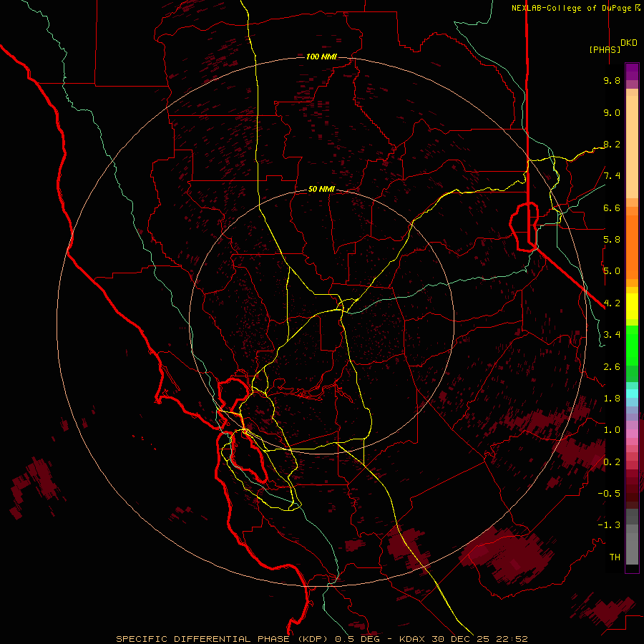Image resolution: width=644 pixels, height=644 pixels.
Task: Select the yellow segment of the color bar
Action: (632, 306)
